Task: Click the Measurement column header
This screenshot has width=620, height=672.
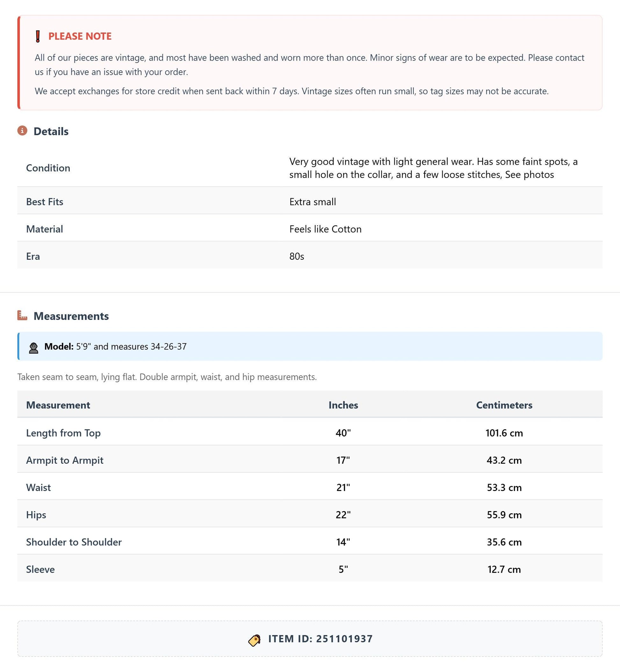Action: point(58,405)
